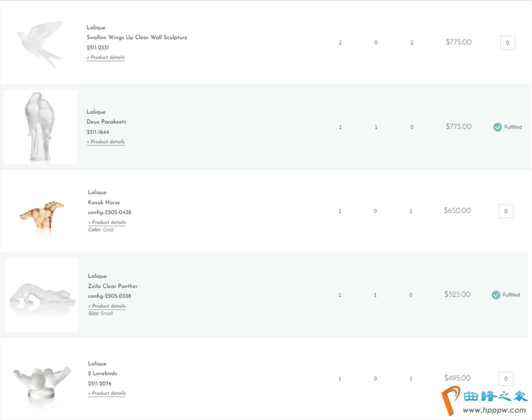Expand Product details for Swallow Wings Up sculpture
Image resolution: width=532 pixels, height=420 pixels.
[106, 58]
